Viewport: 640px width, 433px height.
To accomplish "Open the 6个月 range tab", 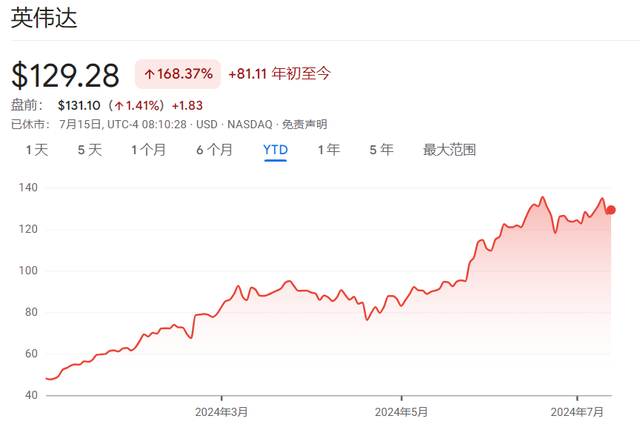I will coord(214,150).
